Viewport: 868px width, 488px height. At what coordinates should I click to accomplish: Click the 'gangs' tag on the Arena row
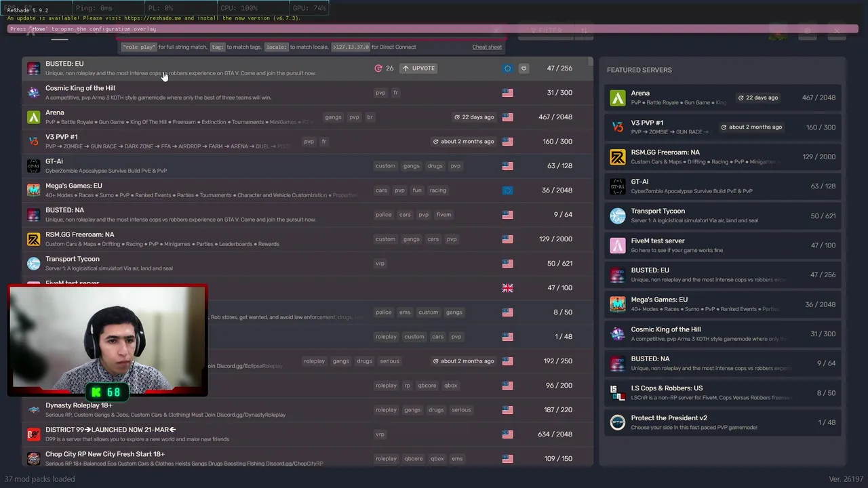point(333,117)
